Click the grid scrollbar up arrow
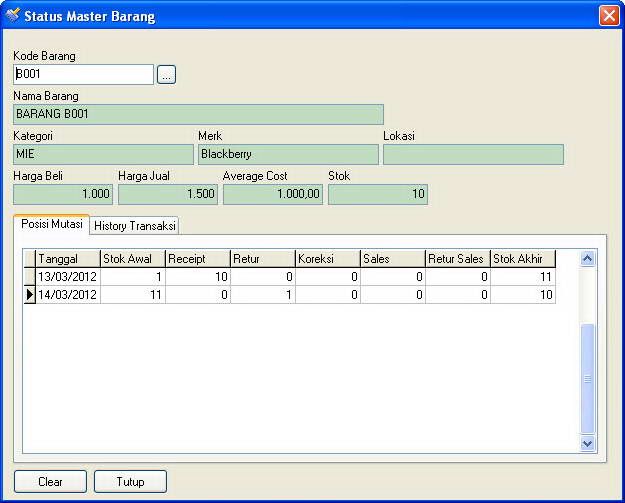 (588, 259)
